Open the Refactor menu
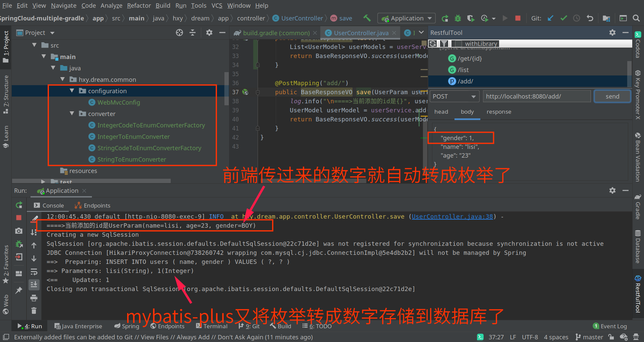The image size is (644, 342). click(139, 5)
